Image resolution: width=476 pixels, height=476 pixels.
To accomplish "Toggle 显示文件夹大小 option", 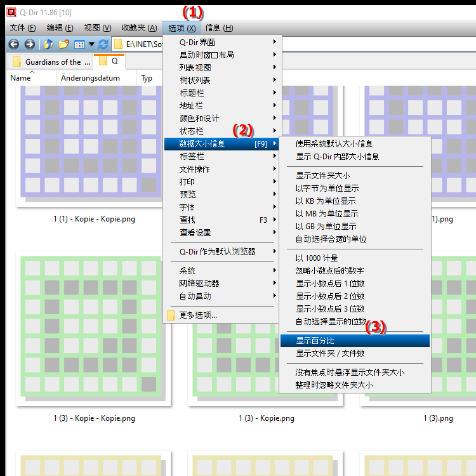I will tap(355, 175).
